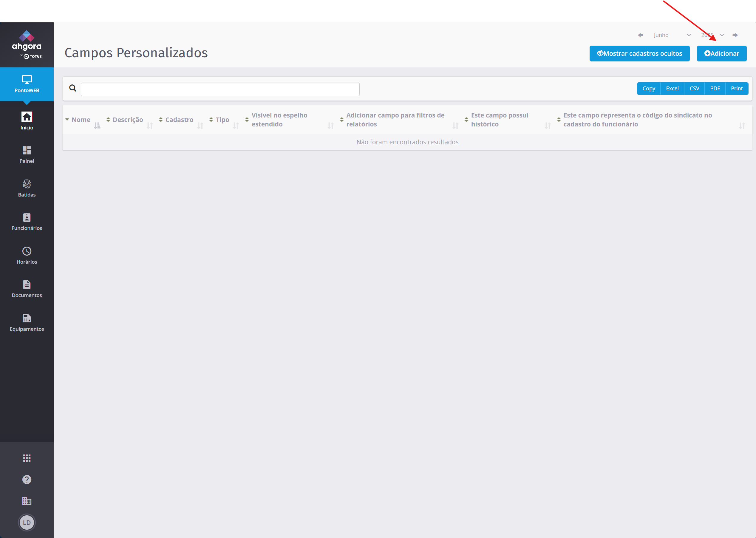Expand the year dropdown
Image resolution: width=756 pixels, height=538 pixels.
point(712,35)
